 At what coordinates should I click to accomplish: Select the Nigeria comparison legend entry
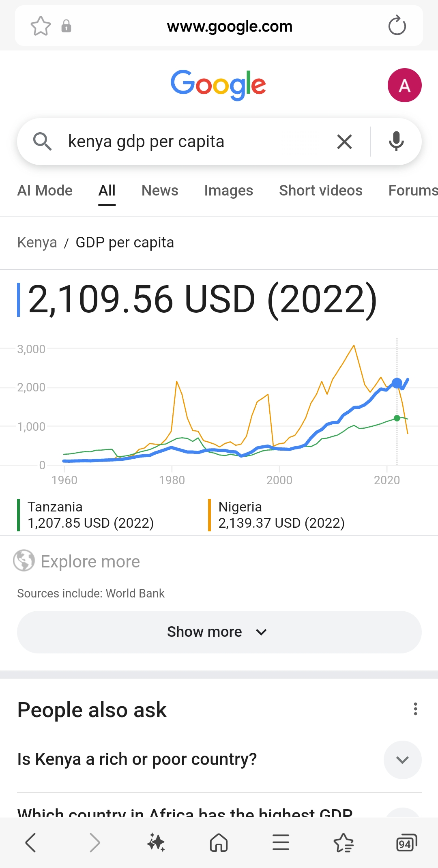pyautogui.click(x=281, y=515)
